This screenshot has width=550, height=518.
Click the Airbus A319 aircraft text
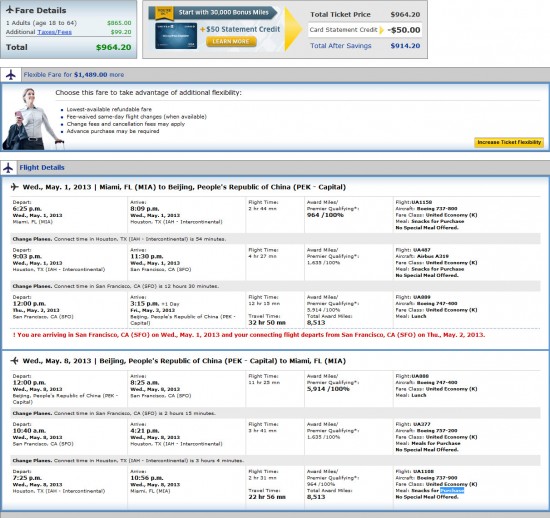tap(432, 256)
